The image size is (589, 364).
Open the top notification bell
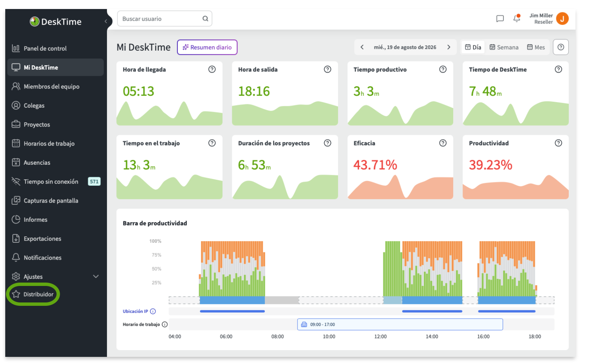pos(517,18)
